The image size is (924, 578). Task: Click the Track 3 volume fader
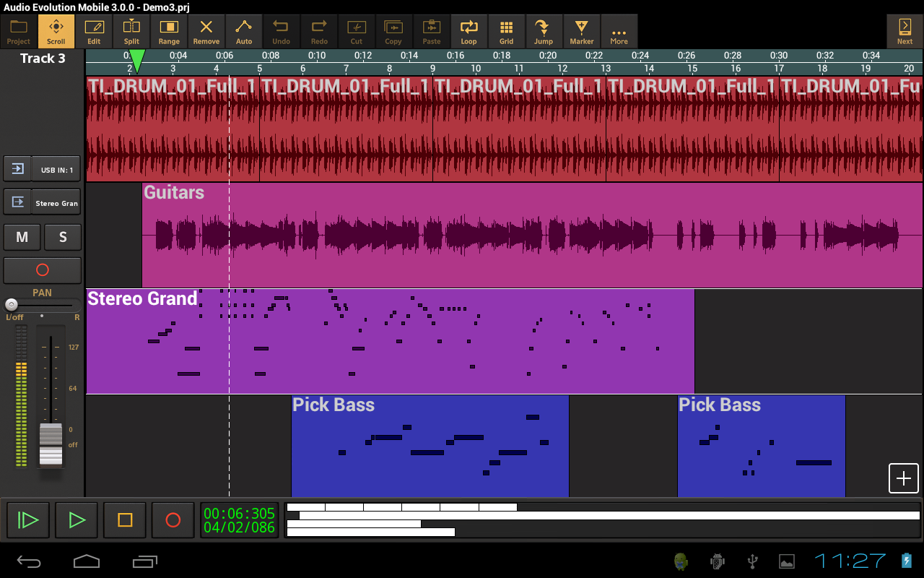pyautogui.click(x=51, y=444)
